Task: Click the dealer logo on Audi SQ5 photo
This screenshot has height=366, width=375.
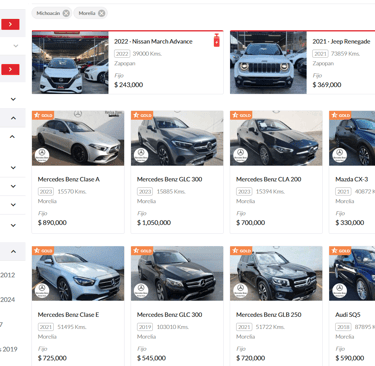Action: (339, 291)
